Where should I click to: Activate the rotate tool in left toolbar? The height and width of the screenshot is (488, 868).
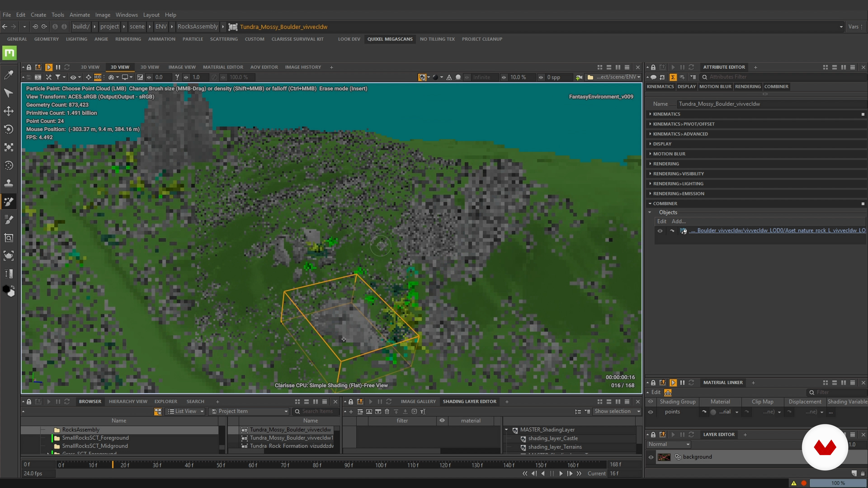[x=8, y=129]
